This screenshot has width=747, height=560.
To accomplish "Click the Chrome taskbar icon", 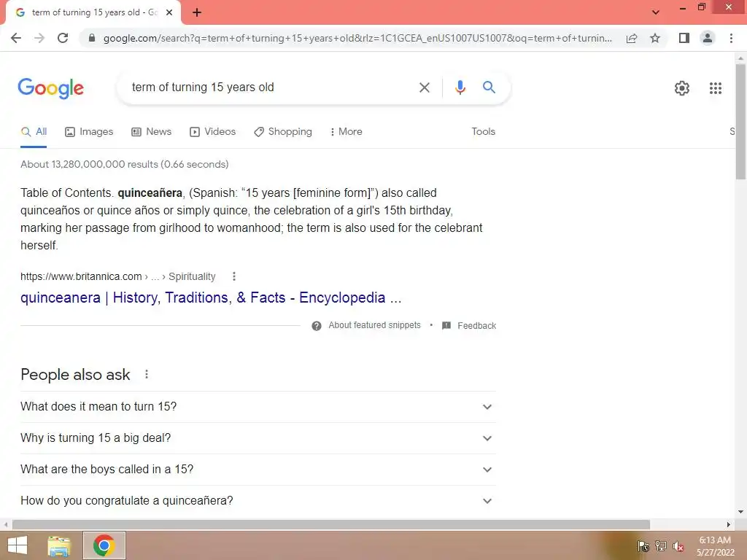I will click(x=104, y=545).
